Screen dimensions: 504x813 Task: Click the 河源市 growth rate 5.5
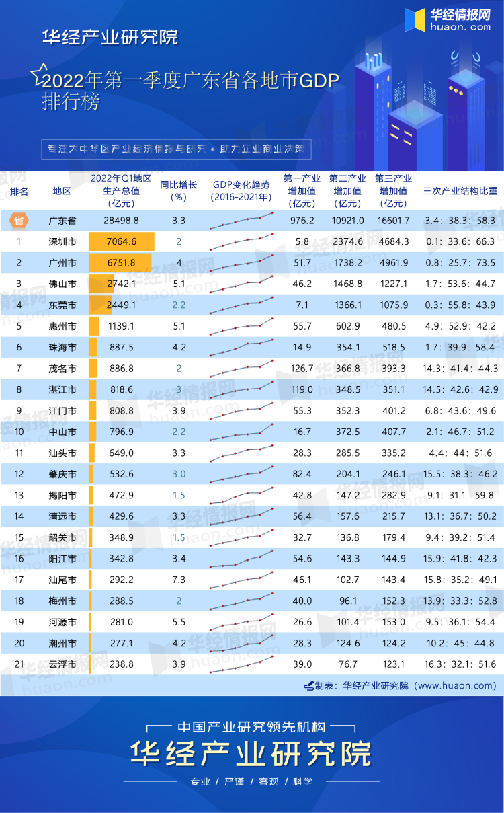(178, 622)
